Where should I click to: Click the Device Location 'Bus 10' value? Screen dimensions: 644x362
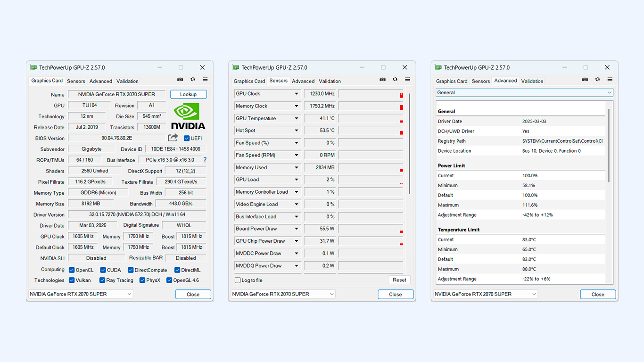(x=551, y=151)
